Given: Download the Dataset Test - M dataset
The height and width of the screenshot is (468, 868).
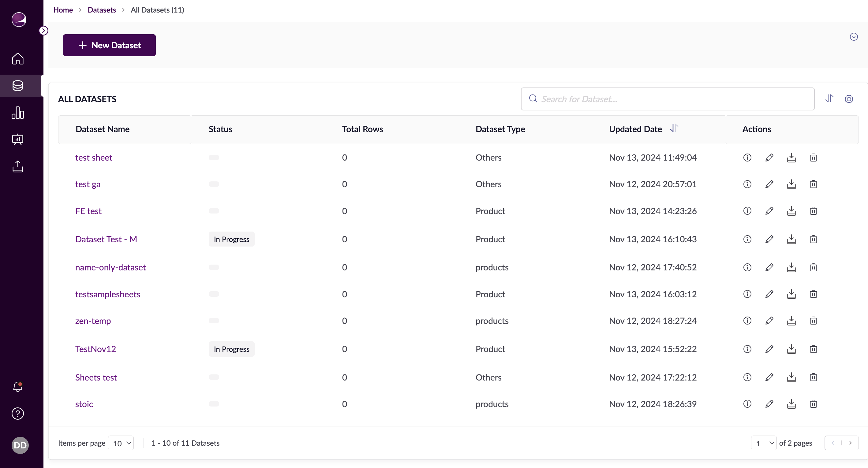Looking at the screenshot, I should [x=791, y=240].
